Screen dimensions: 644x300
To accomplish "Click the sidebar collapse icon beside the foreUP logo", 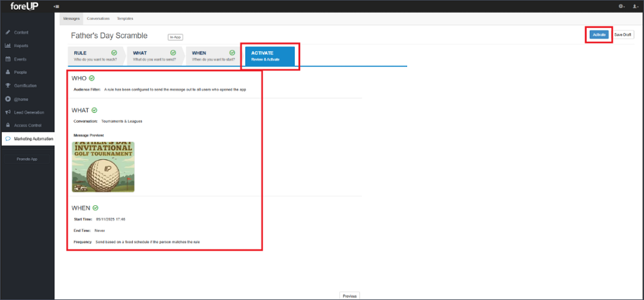I will point(56,7).
